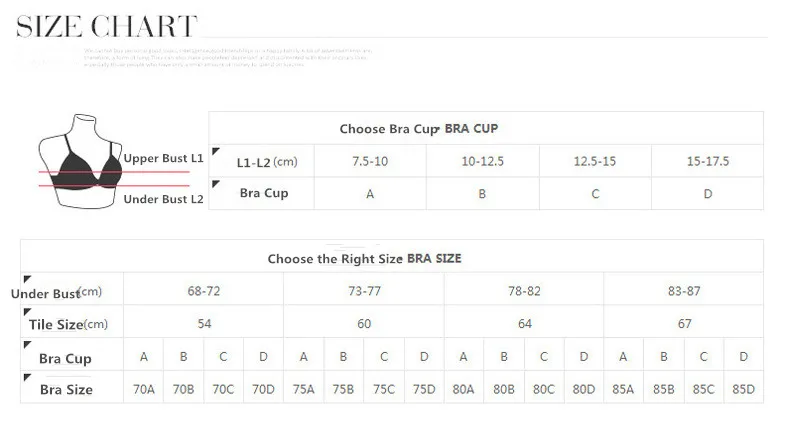Click the triangle marker beside L1-L2

[x=216, y=149]
